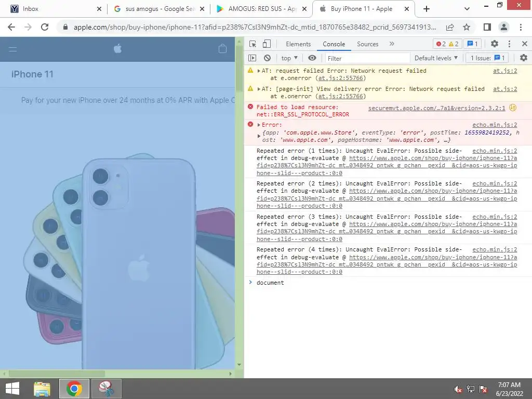Close the Inbox tab
532x399 pixels.
pyautogui.click(x=99, y=9)
